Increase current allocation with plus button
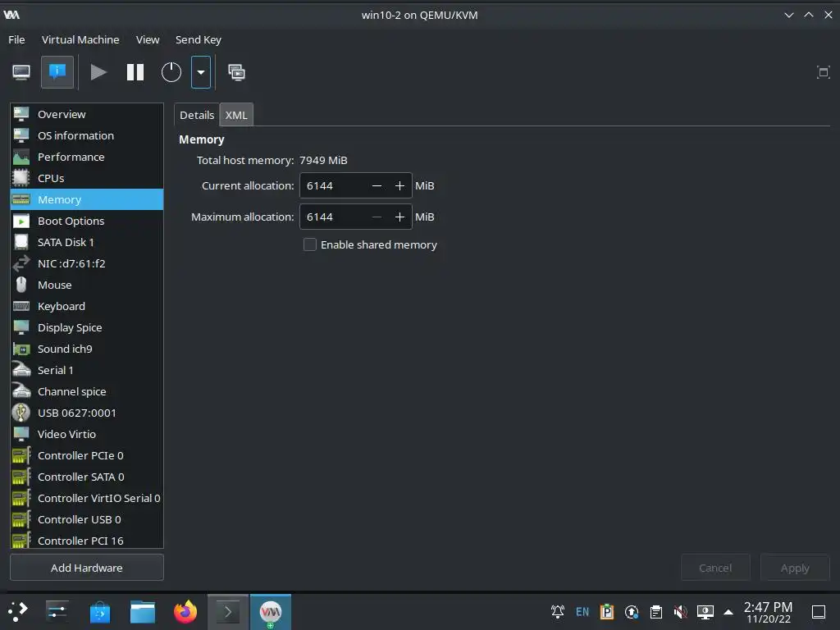 tap(399, 185)
